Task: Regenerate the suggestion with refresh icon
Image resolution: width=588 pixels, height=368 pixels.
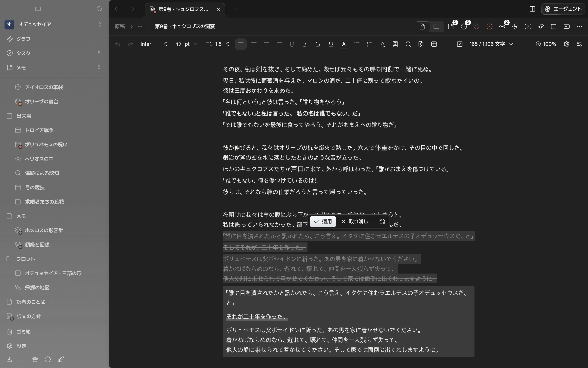Action: (382, 221)
